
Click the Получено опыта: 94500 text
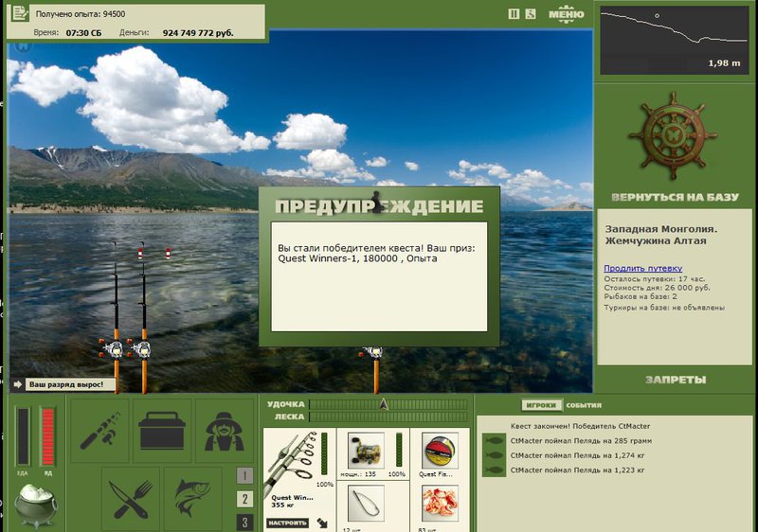pos(81,14)
